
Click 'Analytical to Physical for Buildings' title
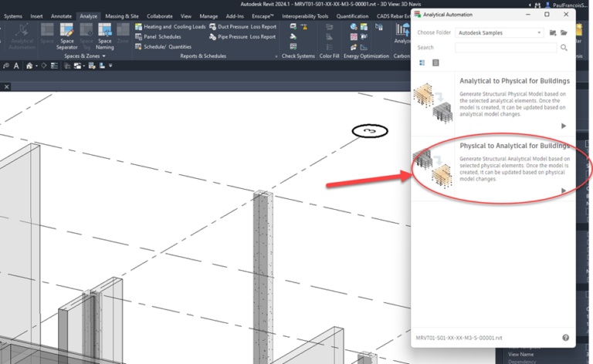pos(514,81)
